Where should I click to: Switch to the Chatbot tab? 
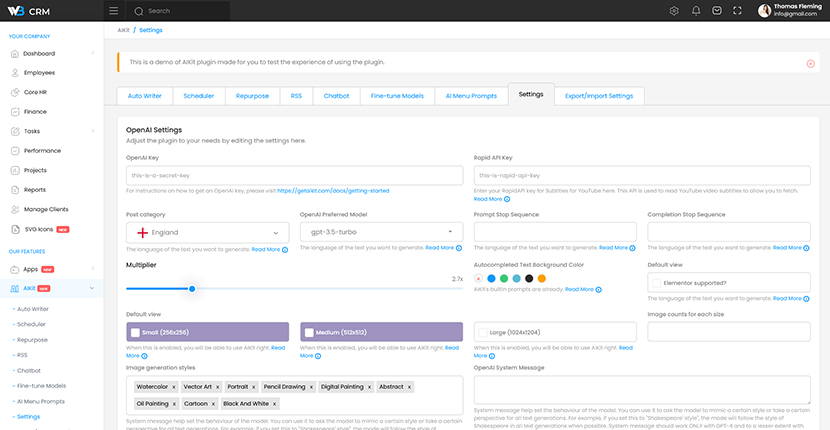(x=337, y=96)
